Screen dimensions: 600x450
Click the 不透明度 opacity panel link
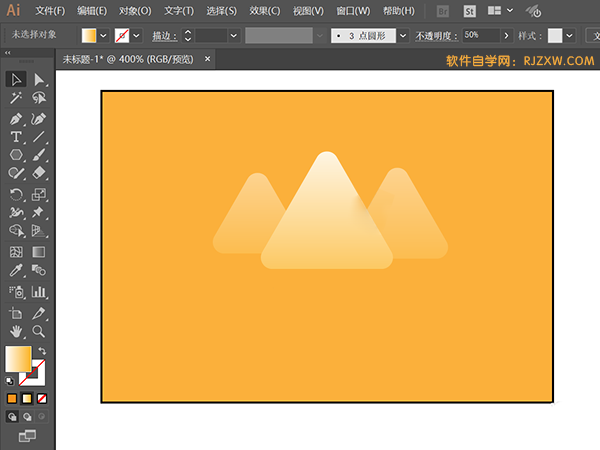(x=437, y=35)
